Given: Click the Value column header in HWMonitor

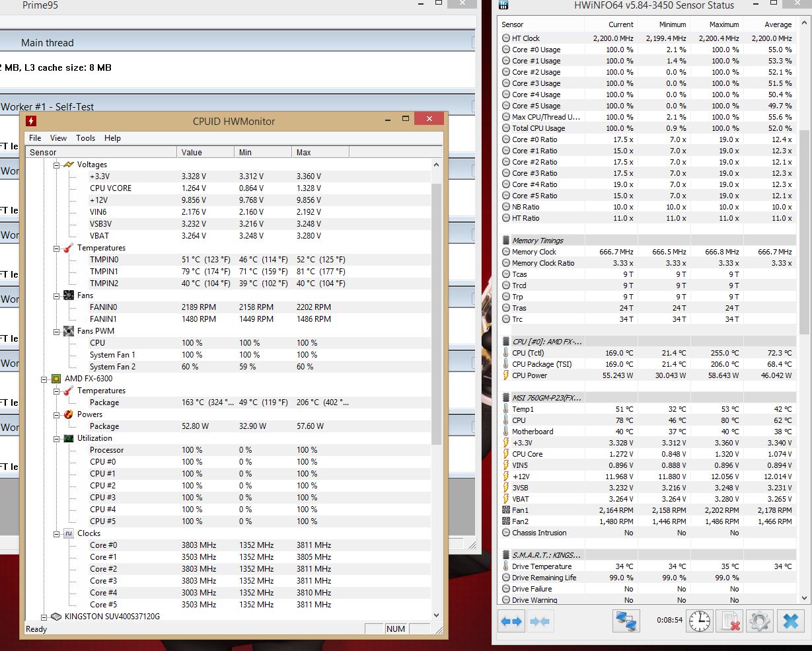Looking at the screenshot, I should 205,152.
